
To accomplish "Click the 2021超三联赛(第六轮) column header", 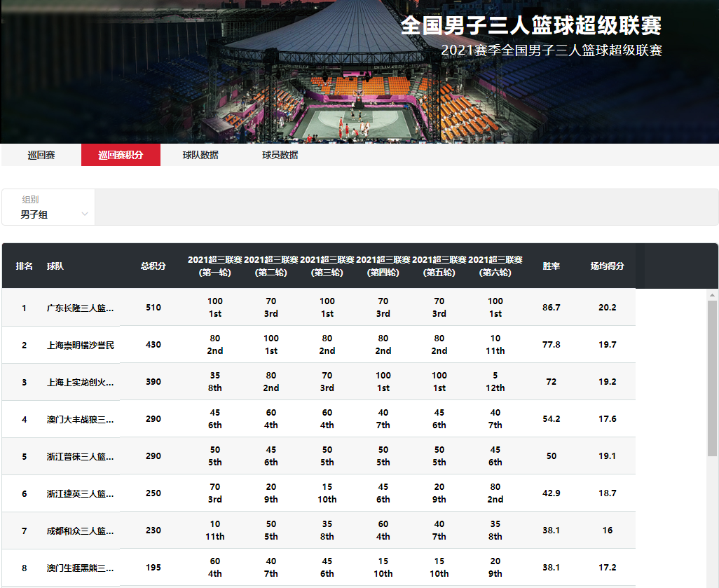I will (x=495, y=266).
